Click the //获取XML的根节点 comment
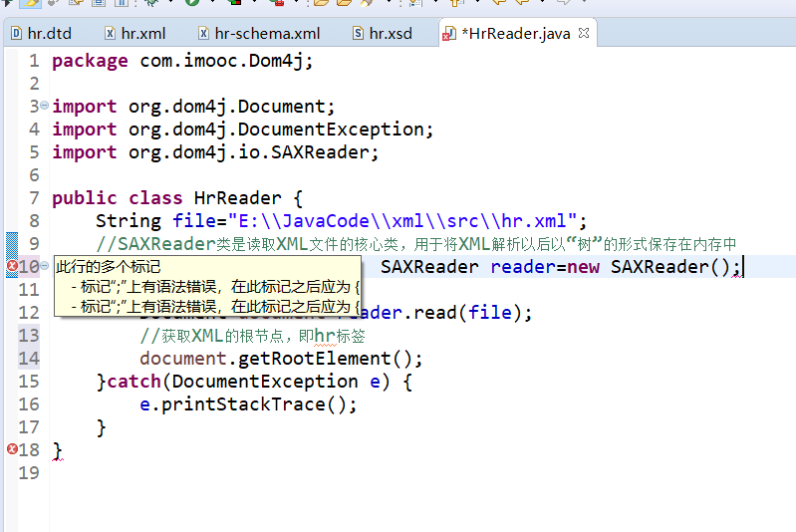The height and width of the screenshot is (532, 796). pos(252,336)
